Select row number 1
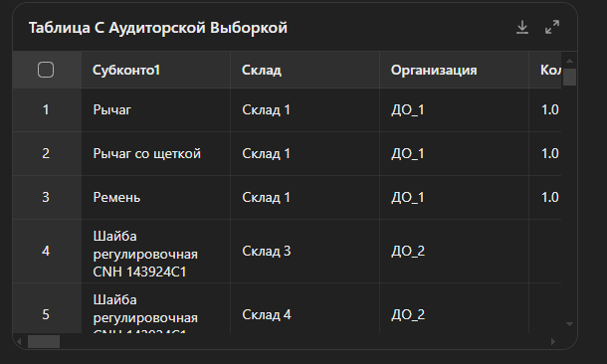607x364 pixels. [x=46, y=109]
